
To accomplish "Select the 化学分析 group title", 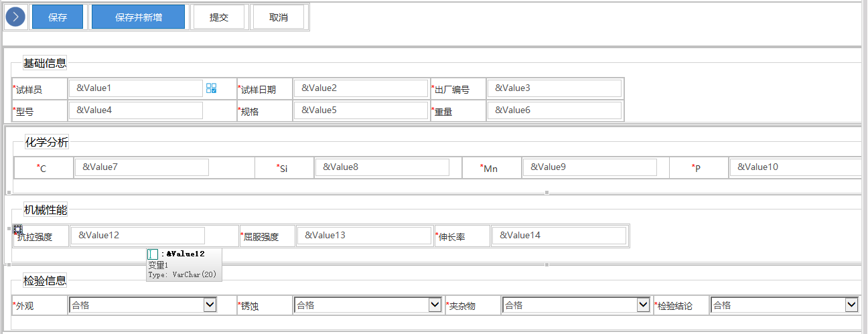I will (47, 142).
